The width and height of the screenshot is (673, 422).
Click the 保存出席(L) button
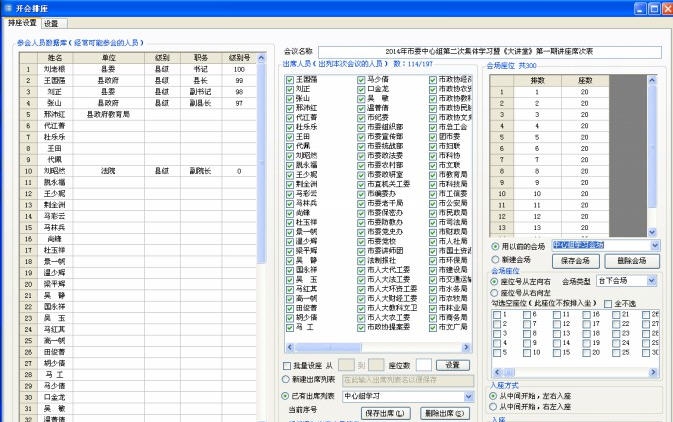pos(385,413)
